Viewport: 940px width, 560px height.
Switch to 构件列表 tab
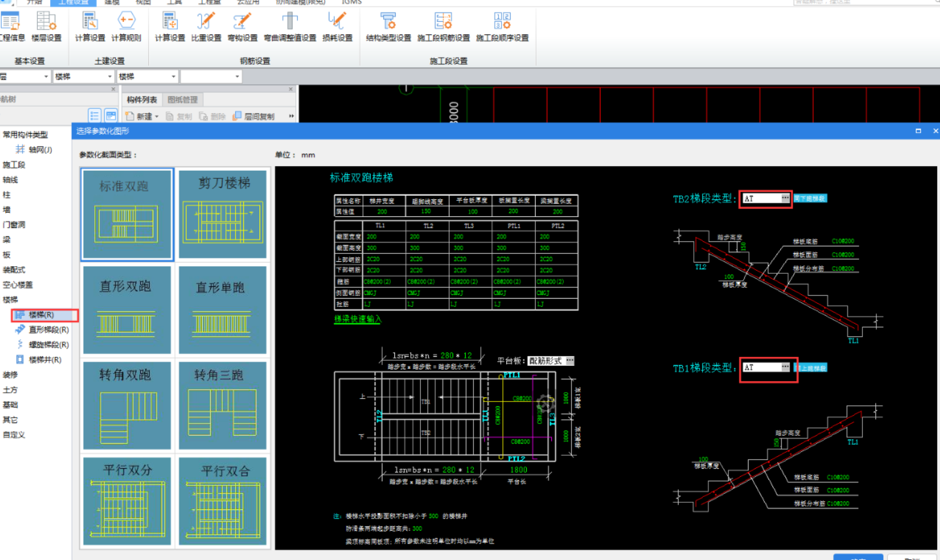point(142,100)
